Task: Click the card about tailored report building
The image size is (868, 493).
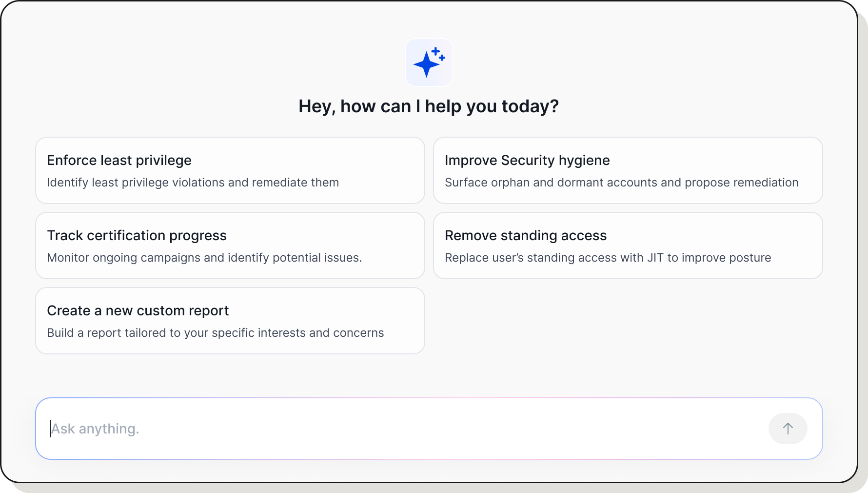Action: coord(230,321)
